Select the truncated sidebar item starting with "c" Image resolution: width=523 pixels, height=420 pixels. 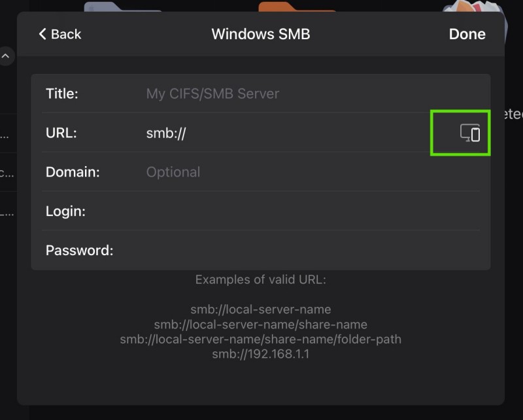5,173
